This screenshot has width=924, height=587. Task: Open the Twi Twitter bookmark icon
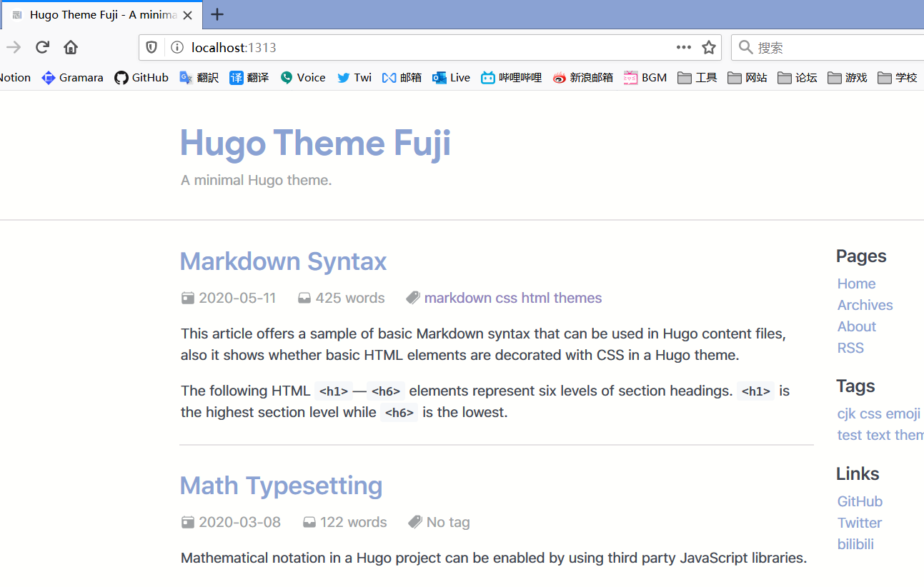click(344, 78)
